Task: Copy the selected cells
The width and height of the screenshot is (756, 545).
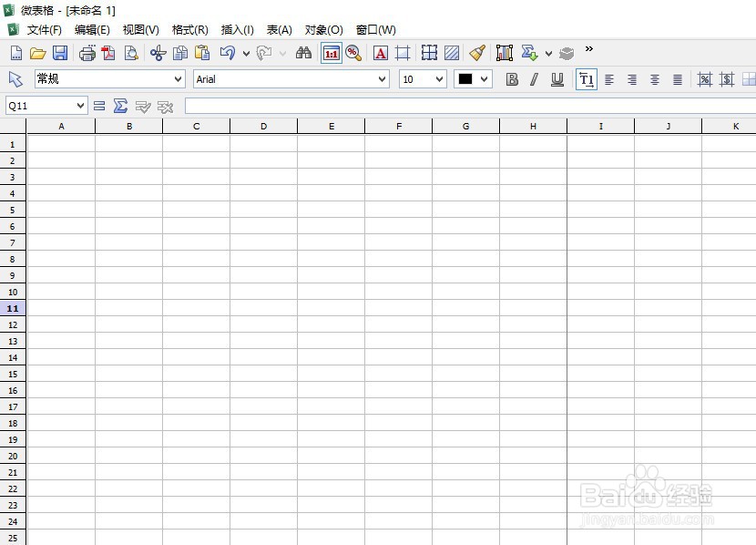Action: (x=179, y=53)
